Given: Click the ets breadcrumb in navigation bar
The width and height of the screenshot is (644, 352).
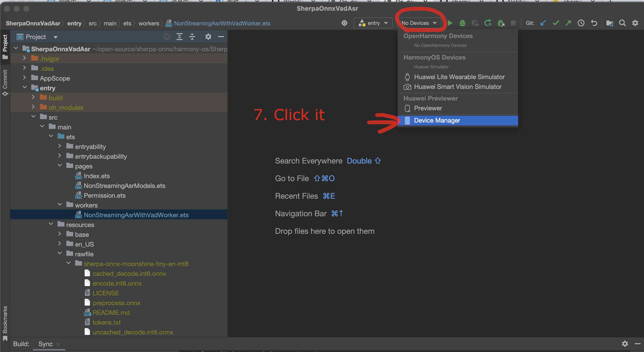Looking at the screenshot, I should [127, 23].
